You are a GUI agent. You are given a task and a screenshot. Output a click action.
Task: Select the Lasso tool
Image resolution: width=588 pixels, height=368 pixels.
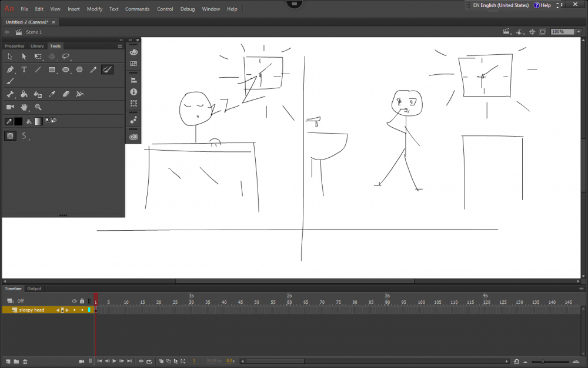tap(66, 57)
